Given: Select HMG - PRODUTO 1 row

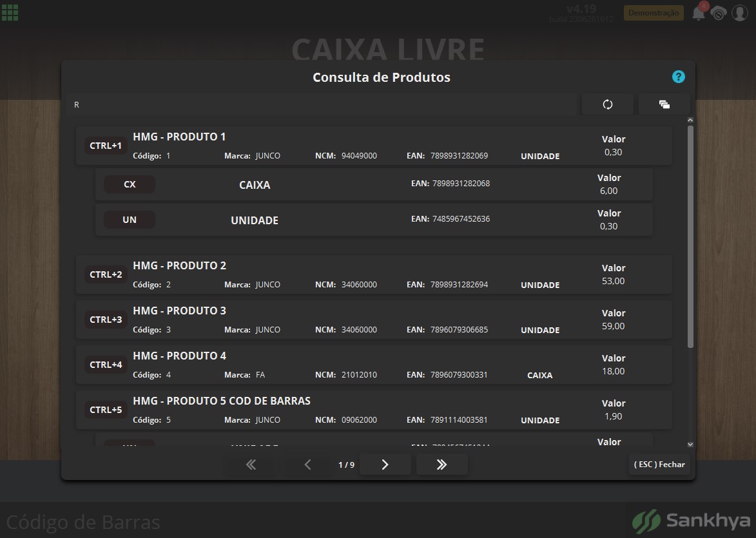Looking at the screenshot, I should [x=374, y=146].
